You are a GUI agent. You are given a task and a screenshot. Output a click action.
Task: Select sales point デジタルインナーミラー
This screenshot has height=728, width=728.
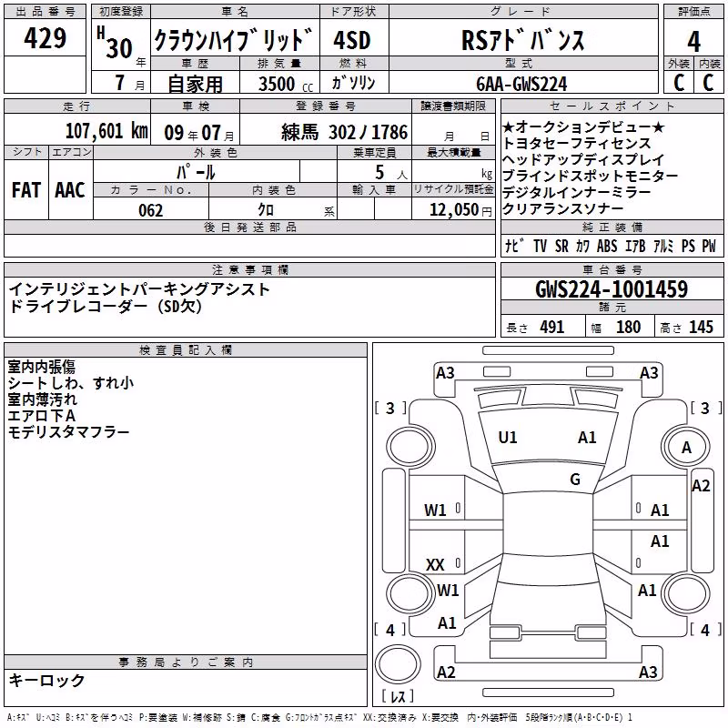click(x=577, y=192)
